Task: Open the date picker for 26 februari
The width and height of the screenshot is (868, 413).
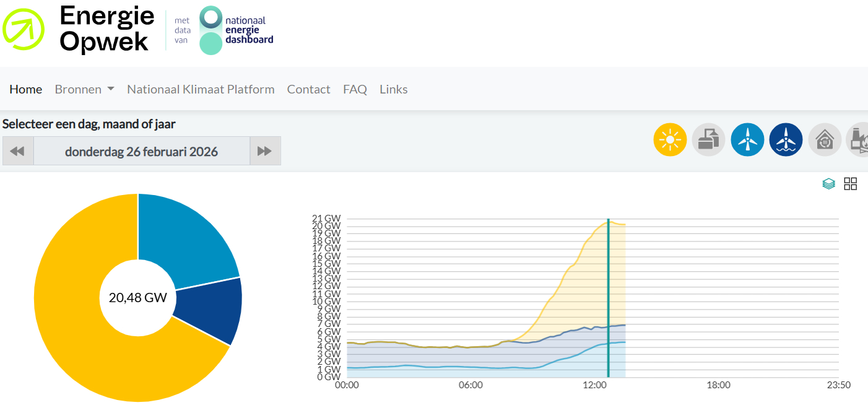Action: click(x=141, y=151)
